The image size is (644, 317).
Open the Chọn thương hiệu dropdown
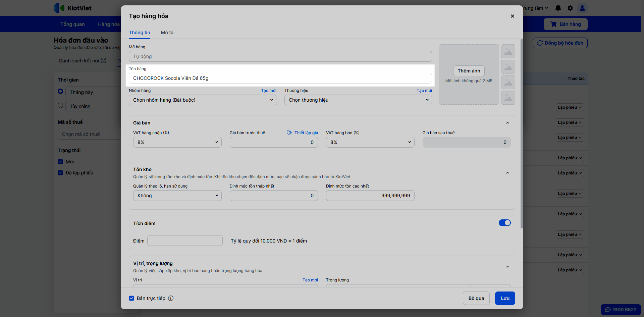point(358,100)
